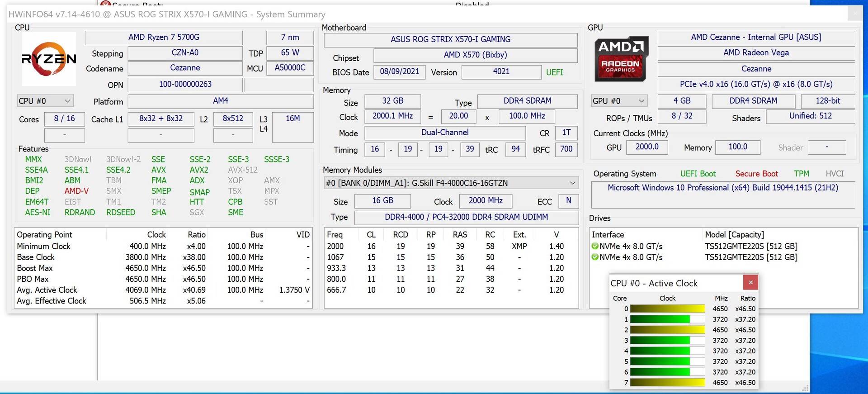Click the Core 0 active clock bar
868x394 pixels.
coord(667,309)
